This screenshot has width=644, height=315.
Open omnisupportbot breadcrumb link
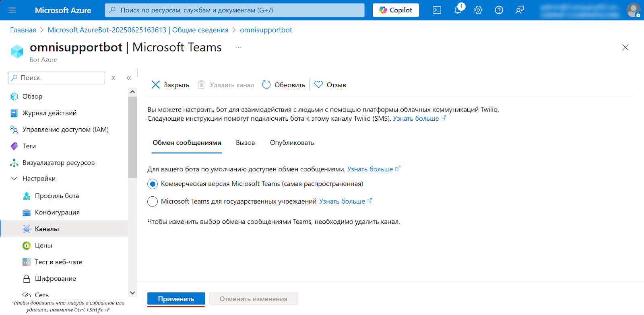(x=266, y=30)
